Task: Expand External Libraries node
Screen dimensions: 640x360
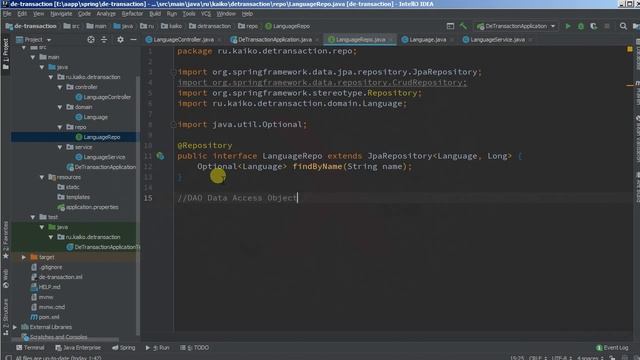Action: (x=15, y=327)
